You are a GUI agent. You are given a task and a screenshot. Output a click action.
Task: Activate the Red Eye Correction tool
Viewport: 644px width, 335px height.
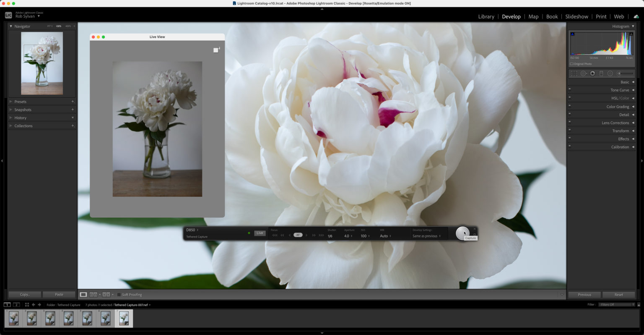click(x=592, y=73)
